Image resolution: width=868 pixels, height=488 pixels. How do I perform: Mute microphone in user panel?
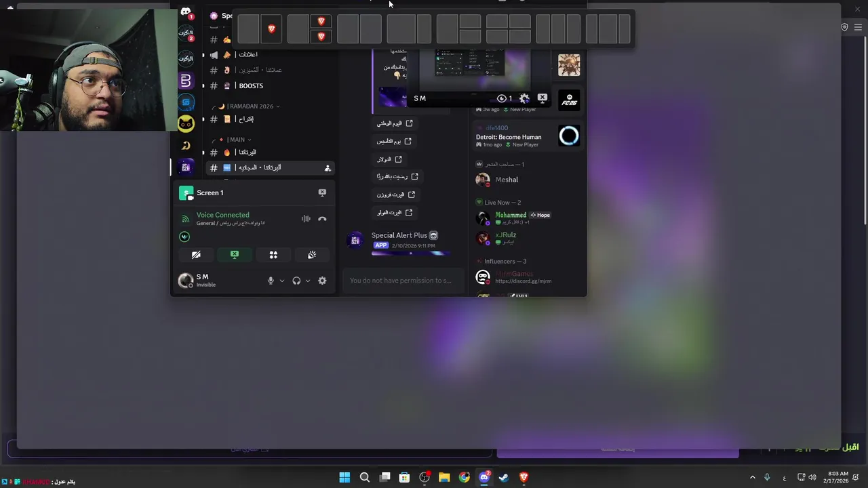pos(271,281)
